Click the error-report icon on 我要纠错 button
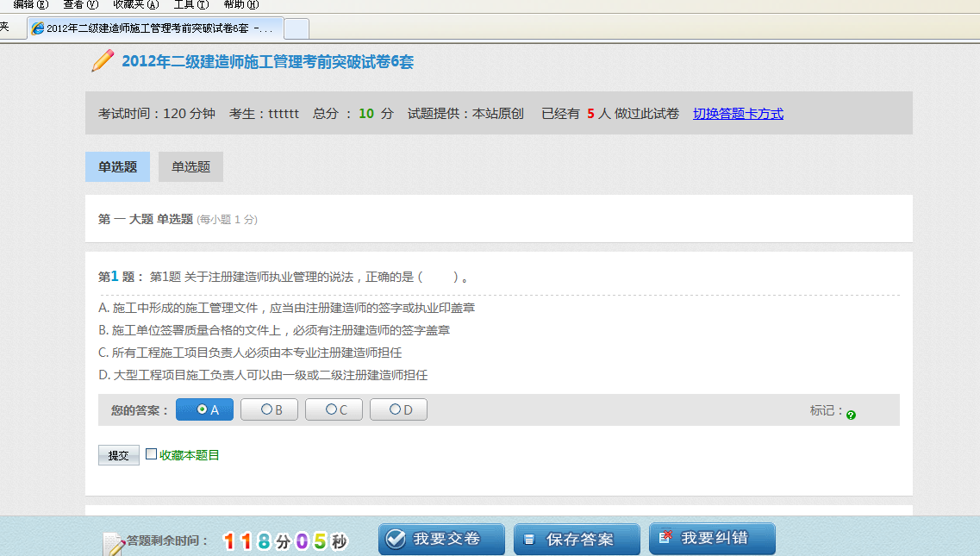The image size is (980, 556). pos(665,538)
